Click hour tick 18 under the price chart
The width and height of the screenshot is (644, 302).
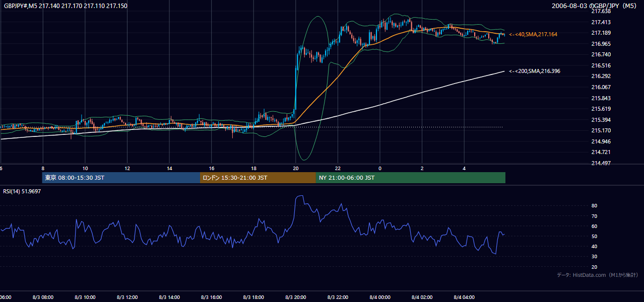tap(253, 169)
